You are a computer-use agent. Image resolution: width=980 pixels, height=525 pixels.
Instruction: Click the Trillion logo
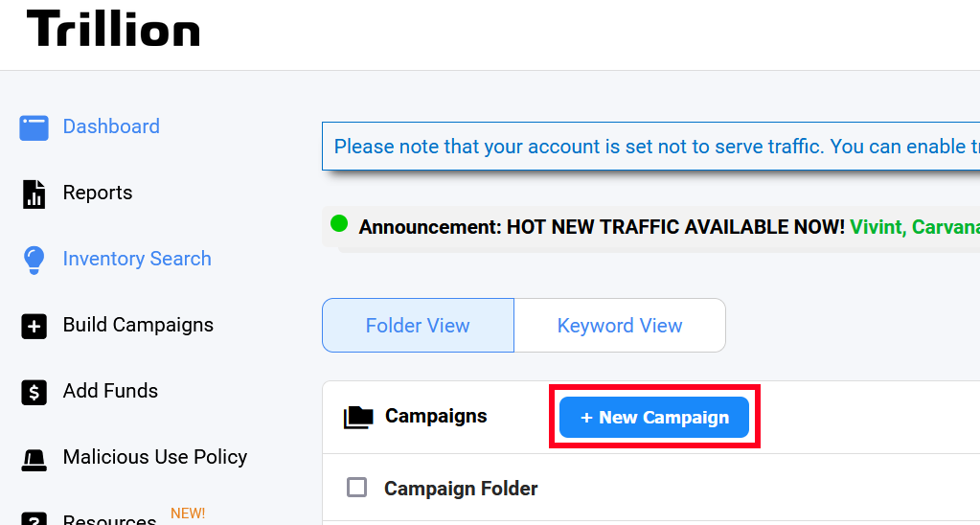[113, 29]
